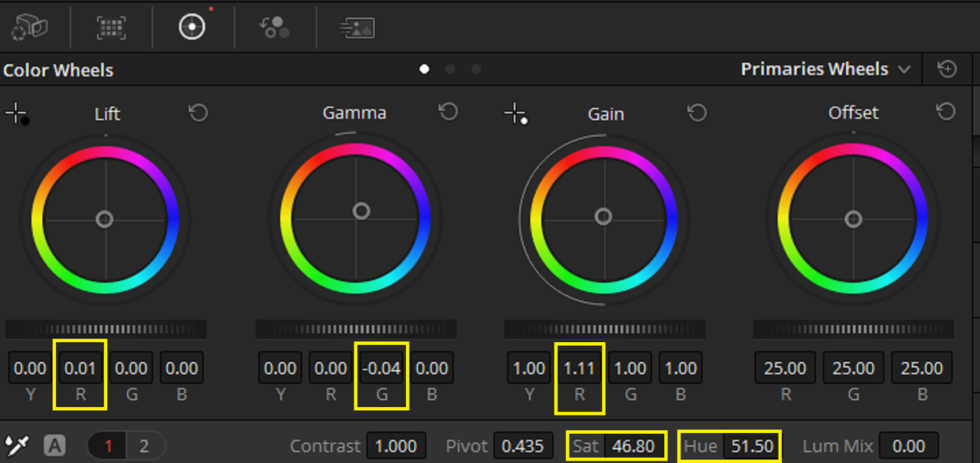
Task: Select the second wheels mode dot
Action: [x=450, y=69]
